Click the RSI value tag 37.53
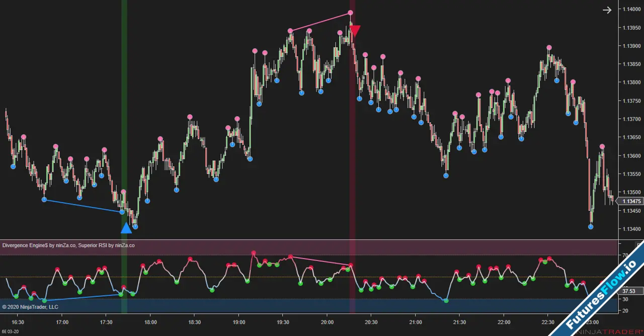The width and height of the screenshot is (644, 336). pyautogui.click(x=628, y=291)
